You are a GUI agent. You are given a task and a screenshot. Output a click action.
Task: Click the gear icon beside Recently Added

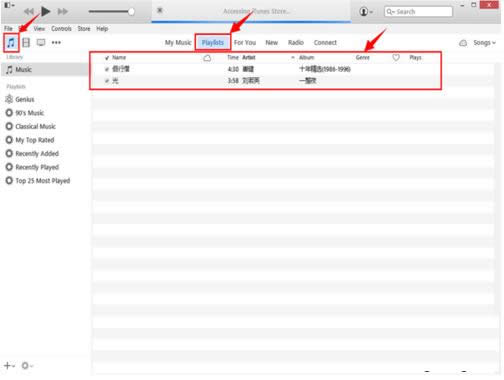coord(9,154)
